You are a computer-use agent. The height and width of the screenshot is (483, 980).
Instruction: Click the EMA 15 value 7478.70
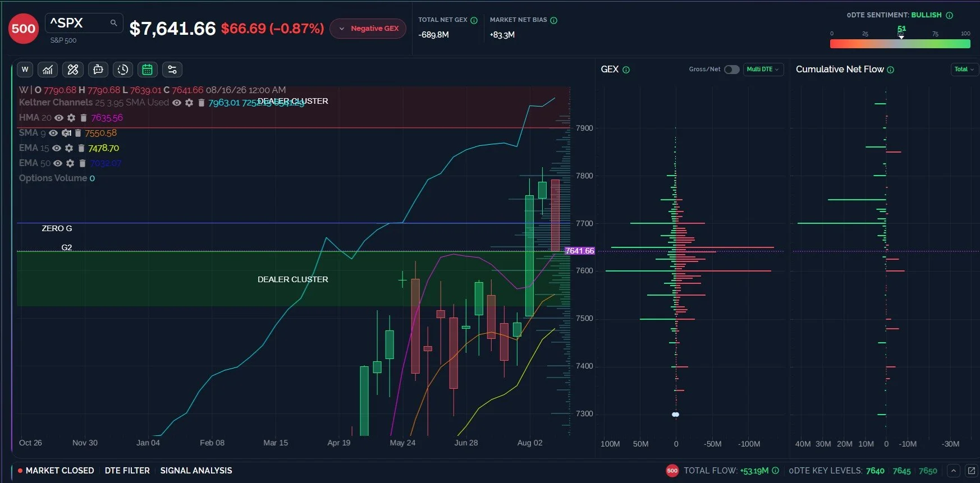(x=104, y=148)
